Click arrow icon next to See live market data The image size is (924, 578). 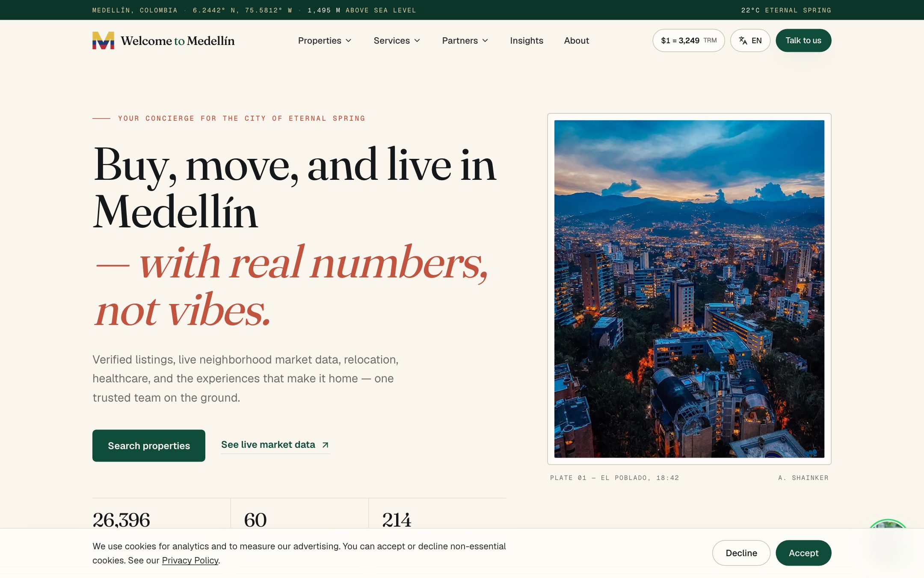[325, 445]
